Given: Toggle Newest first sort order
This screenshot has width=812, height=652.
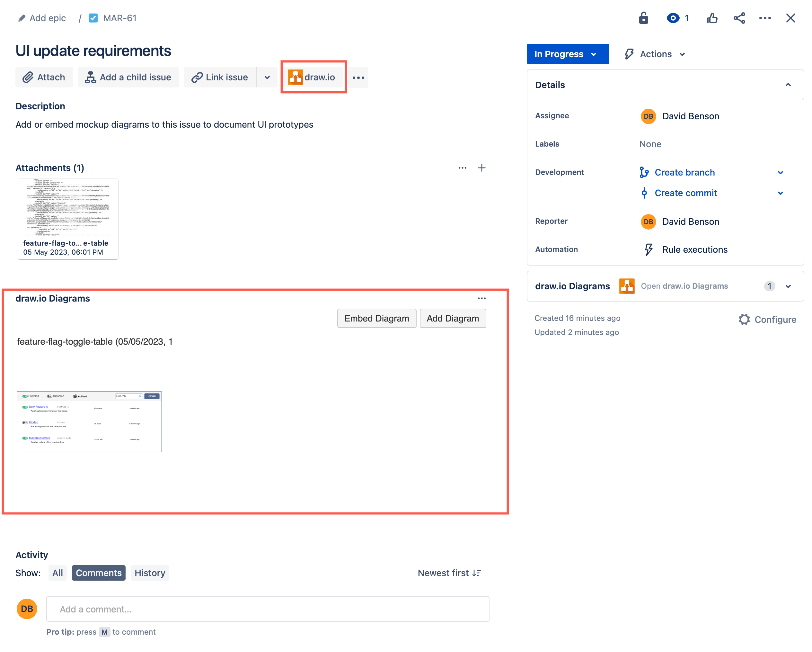Looking at the screenshot, I should [449, 573].
